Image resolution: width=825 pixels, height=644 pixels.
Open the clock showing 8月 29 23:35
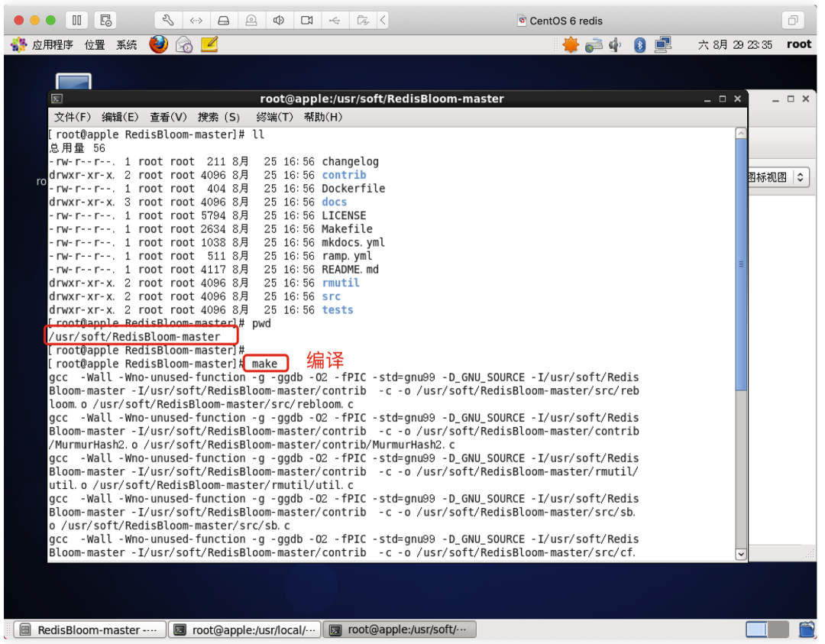point(735,45)
